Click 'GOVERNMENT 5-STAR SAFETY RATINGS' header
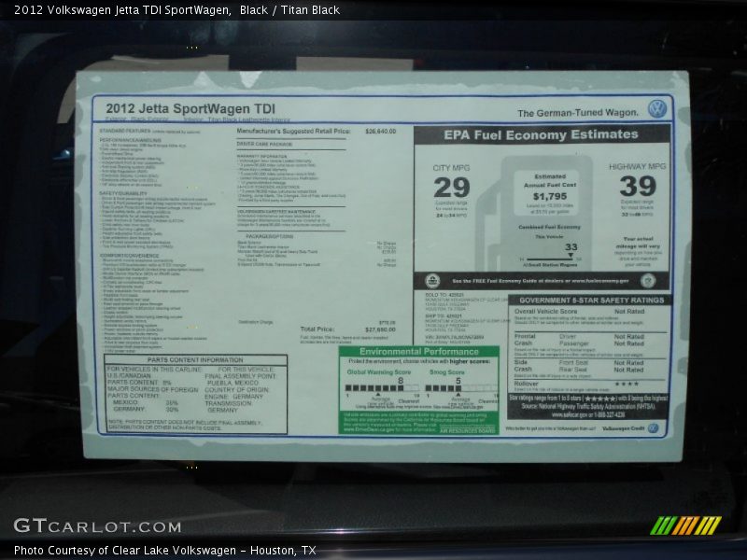 [x=591, y=300]
